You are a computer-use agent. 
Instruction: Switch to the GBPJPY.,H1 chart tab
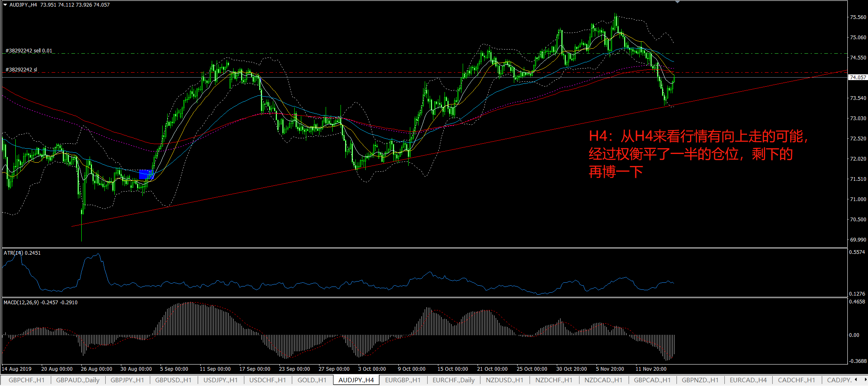[127, 380]
